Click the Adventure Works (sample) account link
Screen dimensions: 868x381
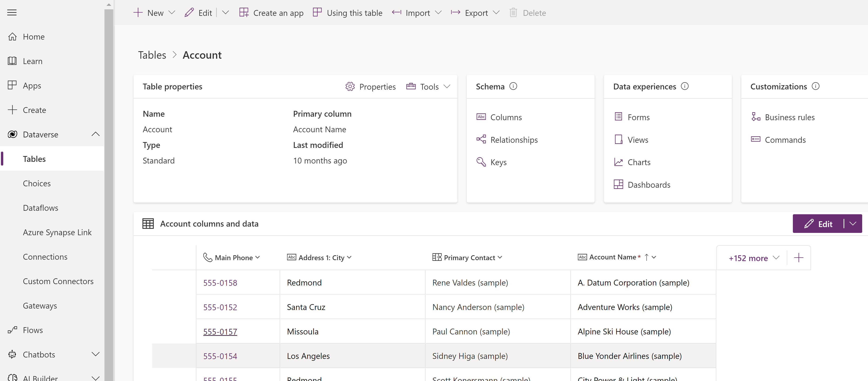[x=624, y=307]
